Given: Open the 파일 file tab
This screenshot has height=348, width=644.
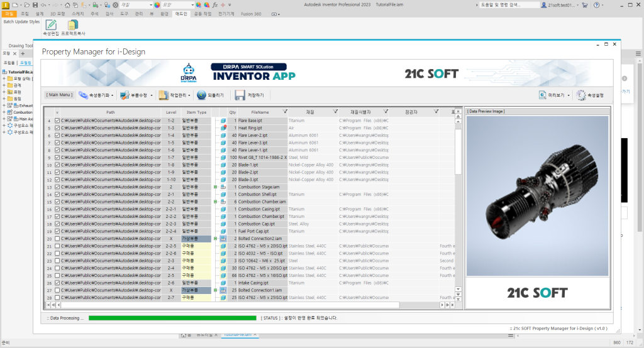Looking at the screenshot, I should (9, 14).
